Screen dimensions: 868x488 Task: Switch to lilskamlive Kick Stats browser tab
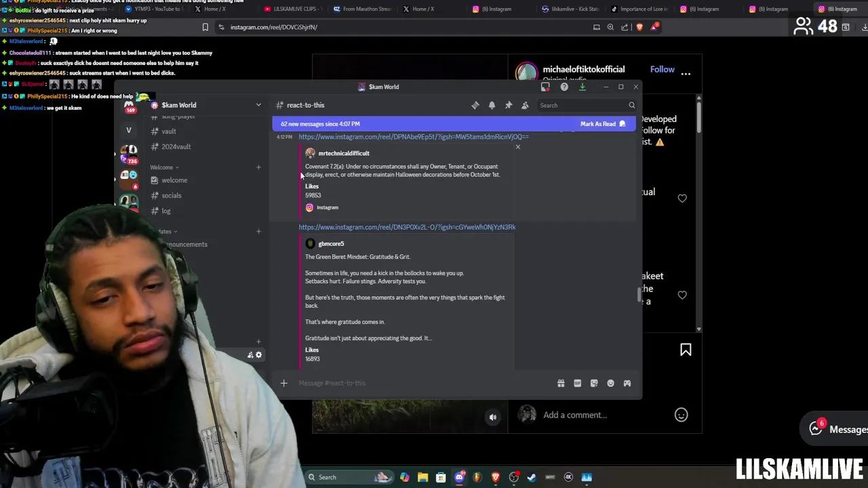pos(570,9)
